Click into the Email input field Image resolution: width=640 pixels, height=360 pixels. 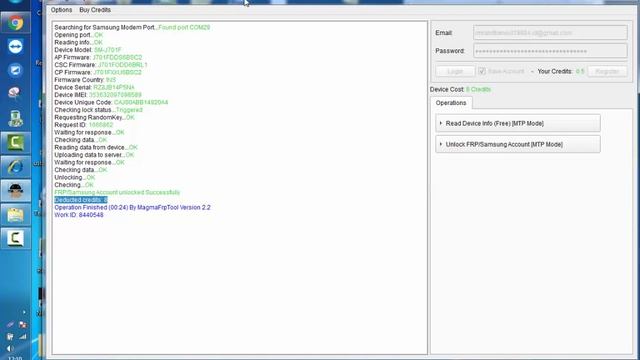tap(550, 33)
